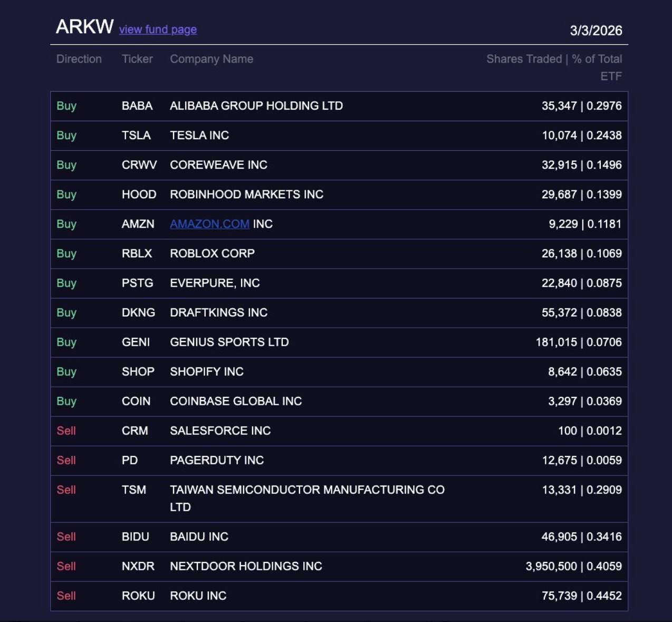Click the ARKW fund heading
This screenshot has width=672, height=622.
(x=84, y=27)
